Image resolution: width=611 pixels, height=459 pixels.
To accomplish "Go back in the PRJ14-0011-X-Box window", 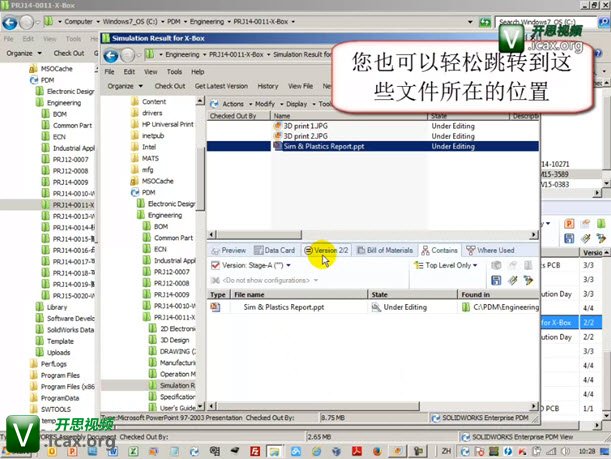I will 10,23.
